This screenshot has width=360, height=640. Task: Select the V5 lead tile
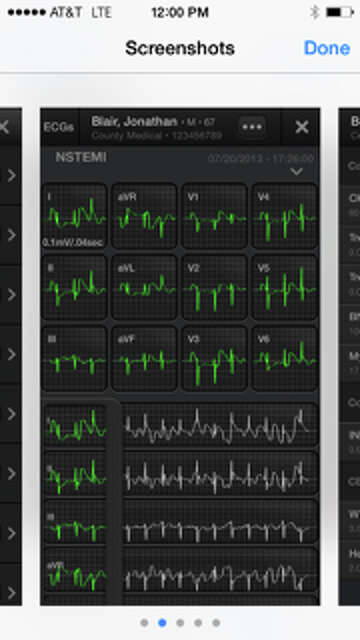[285, 287]
